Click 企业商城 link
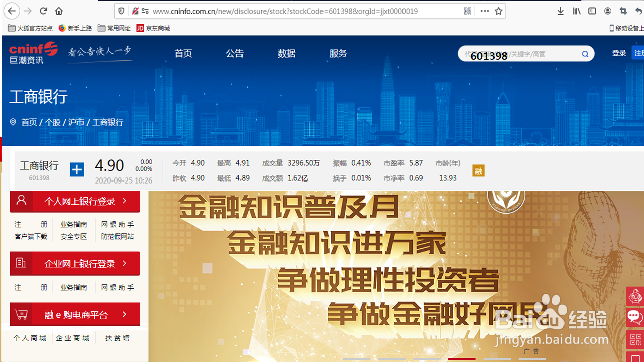Image resolution: width=644 pixels, height=362 pixels. (72, 338)
